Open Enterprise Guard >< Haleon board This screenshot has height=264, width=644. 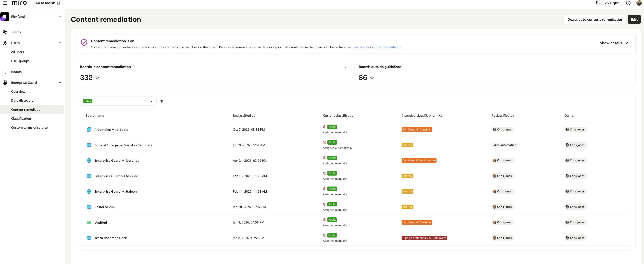[x=115, y=192]
